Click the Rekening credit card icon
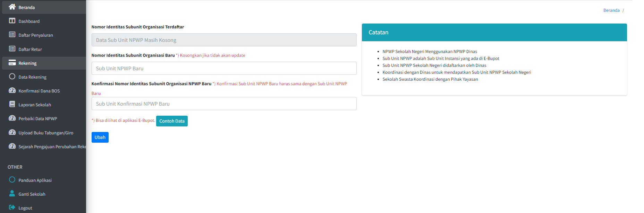This screenshot has width=644, height=213. point(12,63)
